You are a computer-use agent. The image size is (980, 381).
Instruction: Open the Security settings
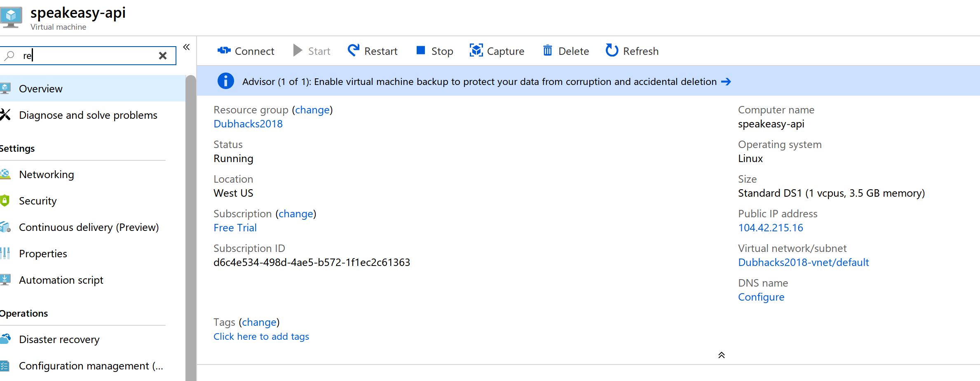pos(93,201)
